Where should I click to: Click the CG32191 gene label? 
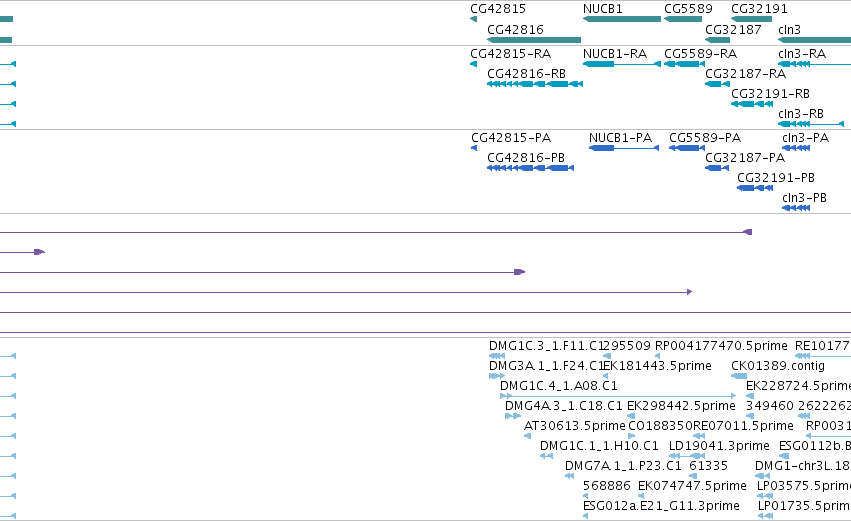(759, 9)
